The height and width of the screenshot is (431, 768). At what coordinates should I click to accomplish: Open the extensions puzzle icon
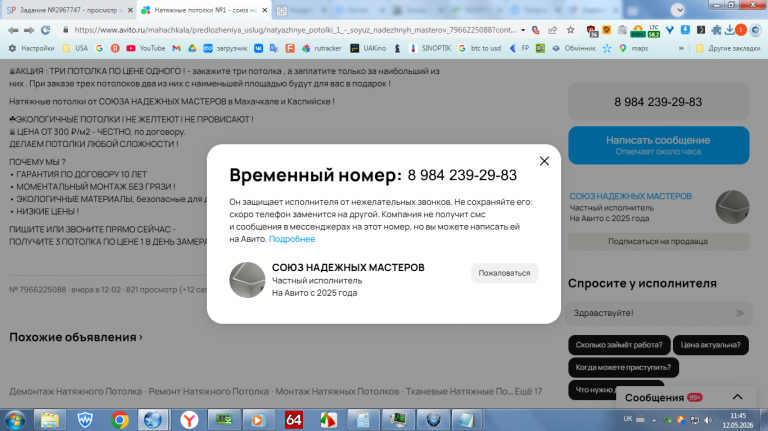pos(716,30)
